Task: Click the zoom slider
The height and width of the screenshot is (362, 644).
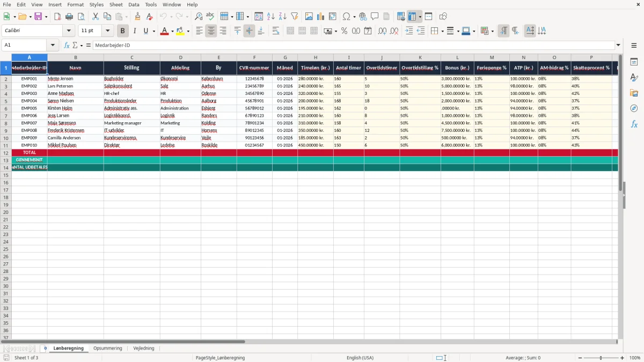Action: (x=601, y=358)
